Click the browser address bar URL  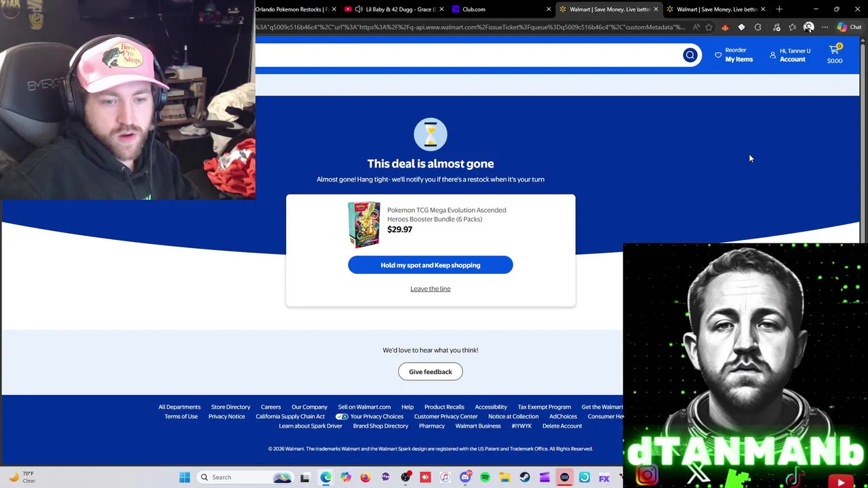[470, 27]
